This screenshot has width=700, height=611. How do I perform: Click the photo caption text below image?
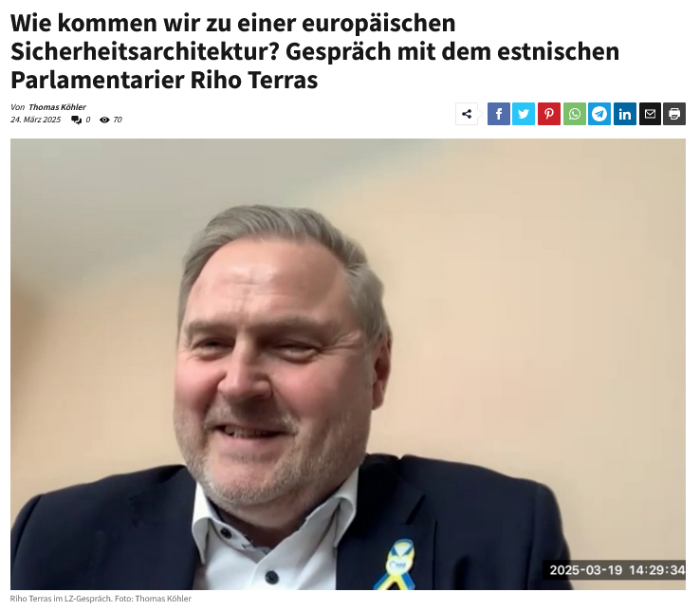pos(101,599)
